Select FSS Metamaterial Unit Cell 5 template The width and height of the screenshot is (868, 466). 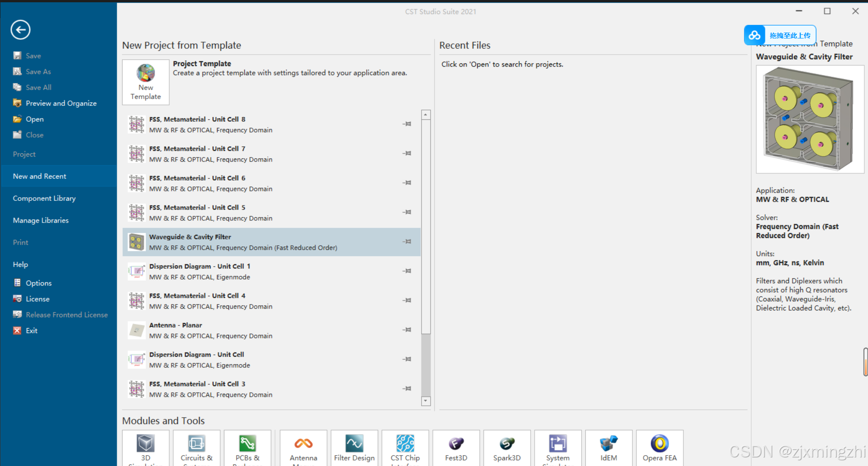pos(271,213)
